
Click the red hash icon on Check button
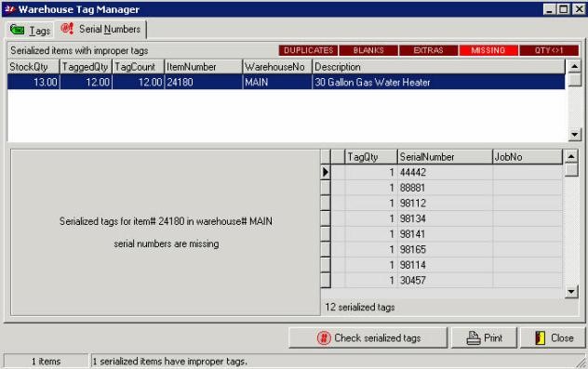pos(324,338)
